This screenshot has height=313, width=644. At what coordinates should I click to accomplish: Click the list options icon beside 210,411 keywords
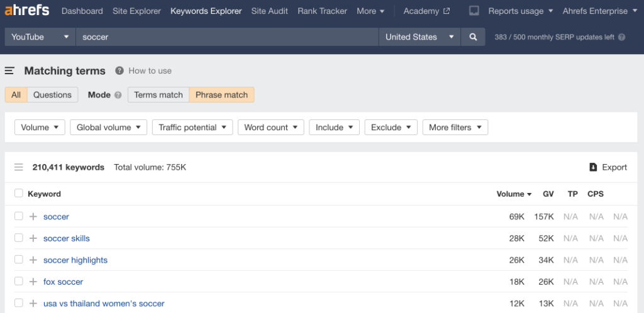(x=19, y=167)
